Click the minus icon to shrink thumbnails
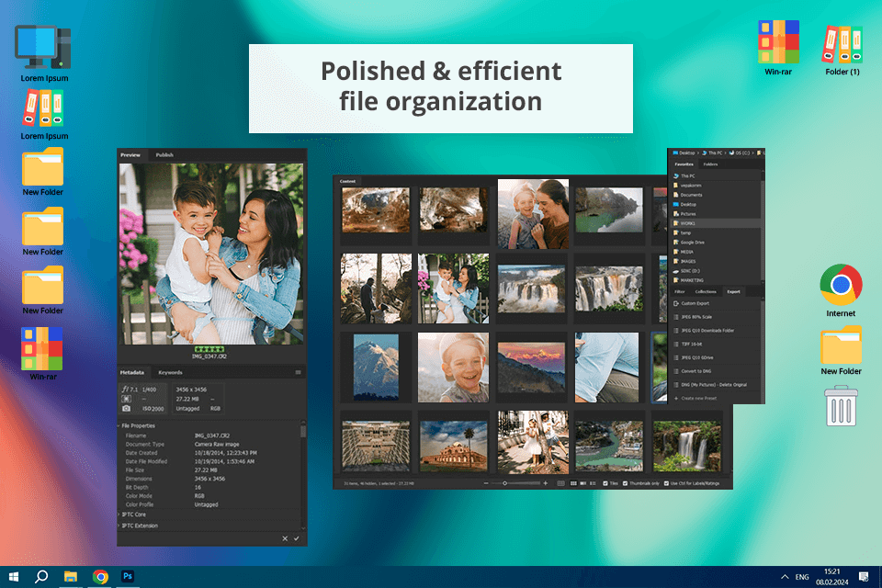Viewport: 882px width, 588px height. (x=486, y=482)
